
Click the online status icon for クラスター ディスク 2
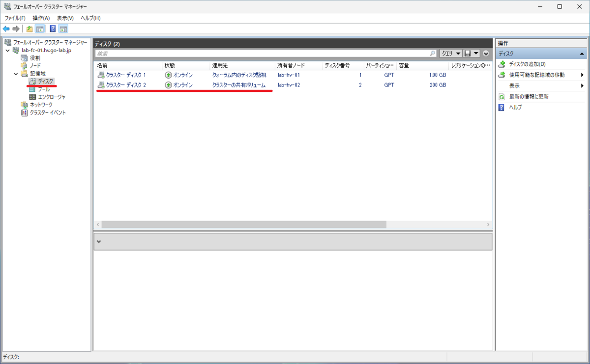click(x=168, y=85)
